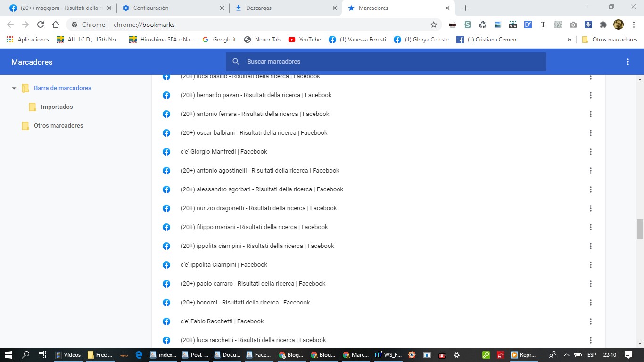Open the Extensions puzzle icon
The width and height of the screenshot is (644, 362).
pos(603,25)
